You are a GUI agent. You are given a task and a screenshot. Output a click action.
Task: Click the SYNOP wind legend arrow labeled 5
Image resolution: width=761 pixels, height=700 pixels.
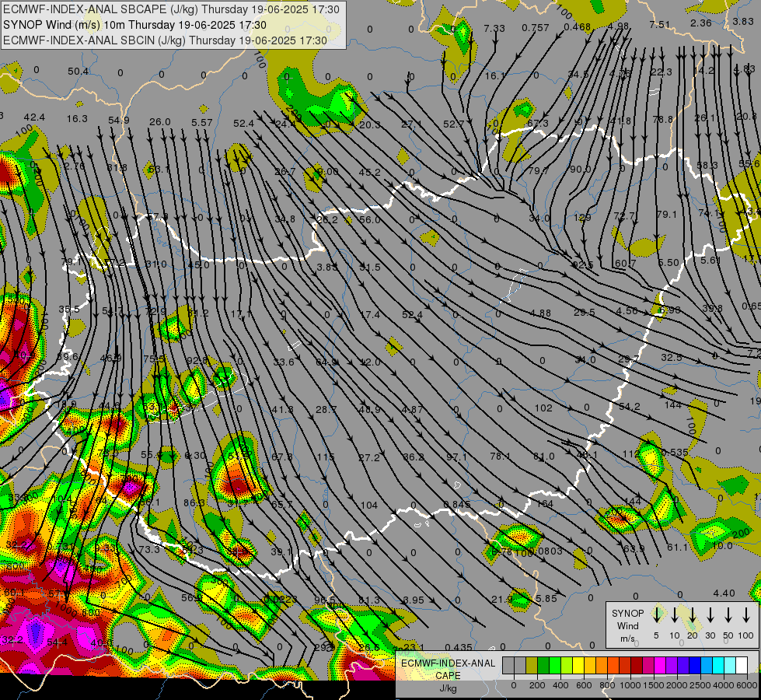[657, 615]
